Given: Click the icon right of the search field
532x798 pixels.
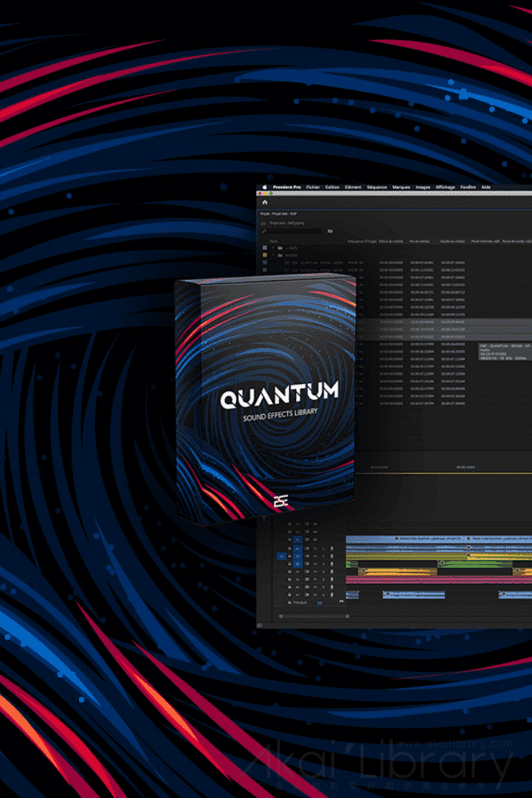Looking at the screenshot, I should [330, 231].
